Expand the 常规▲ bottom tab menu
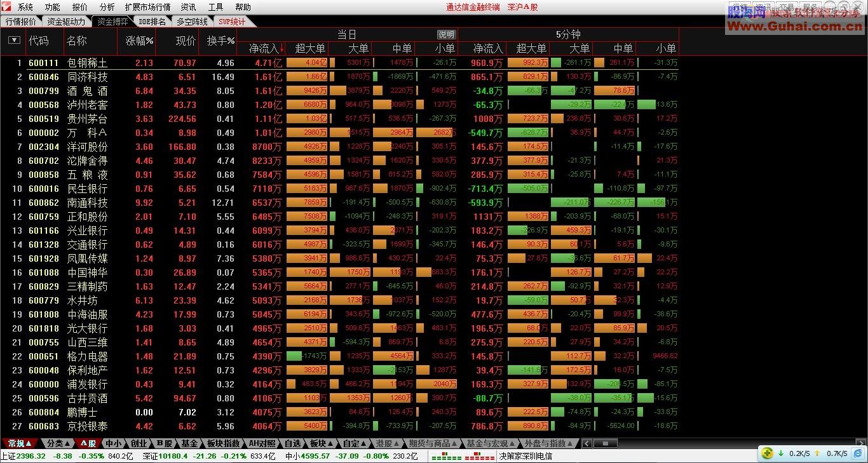The height and width of the screenshot is (463, 868). pyautogui.click(x=20, y=443)
